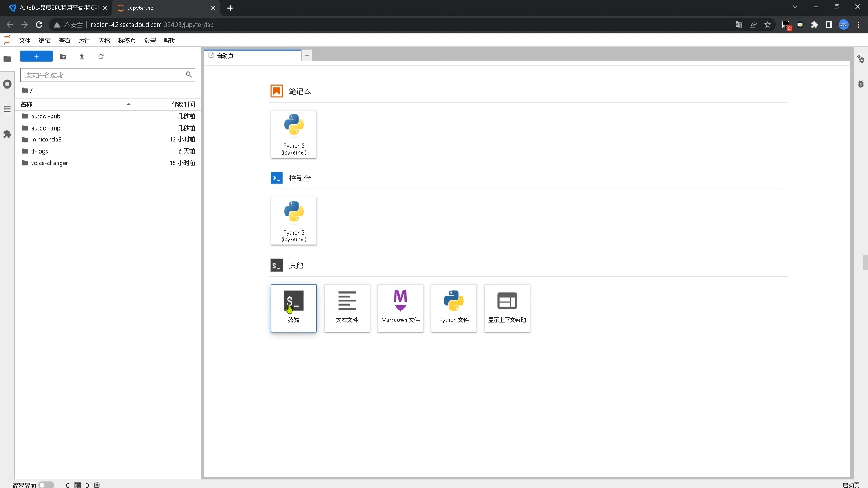The width and height of the screenshot is (868, 488).
Task: Click the root folder breadcrumb icon
Action: [x=25, y=90]
